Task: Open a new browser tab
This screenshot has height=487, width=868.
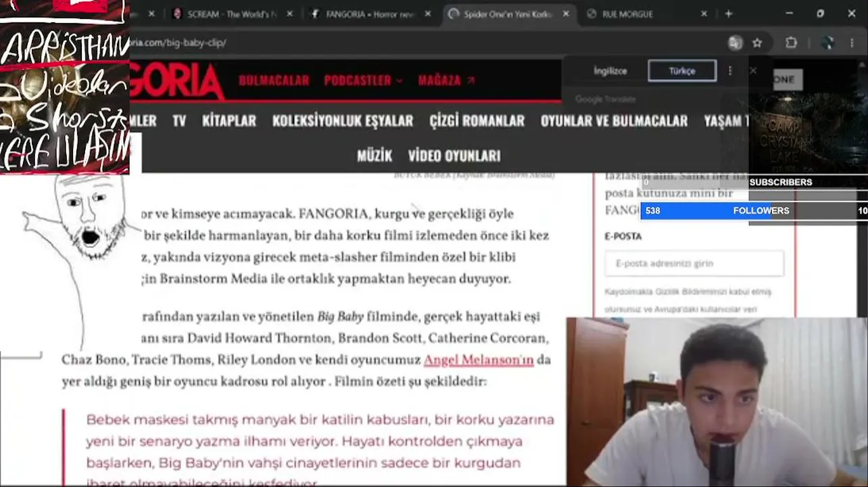Action: point(728,14)
